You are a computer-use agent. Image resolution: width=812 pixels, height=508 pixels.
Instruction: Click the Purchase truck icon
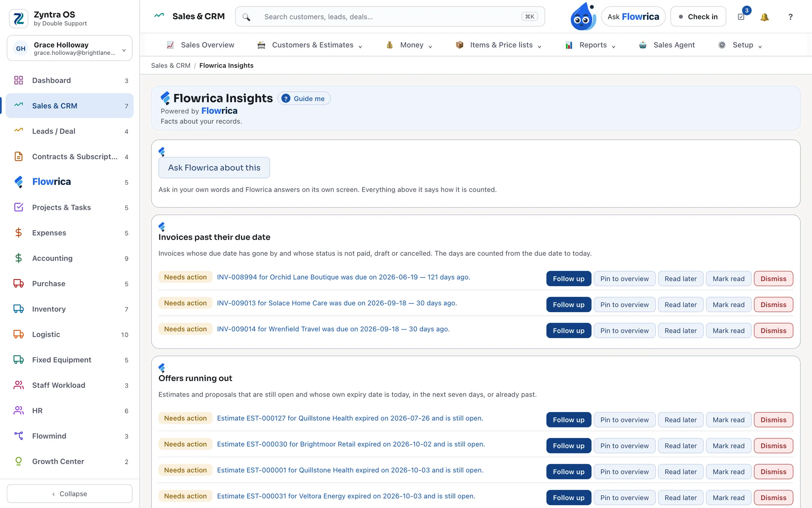19,283
